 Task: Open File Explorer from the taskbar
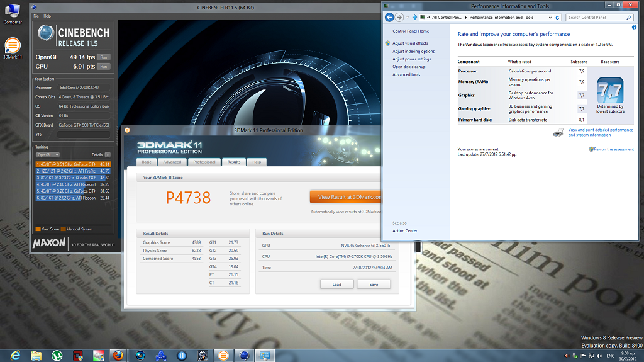(36, 356)
